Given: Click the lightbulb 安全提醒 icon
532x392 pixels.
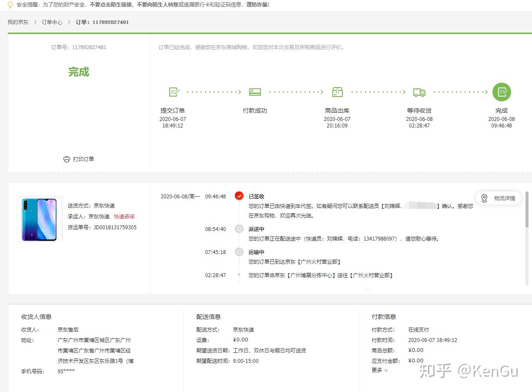Looking at the screenshot, I should pos(10,5).
